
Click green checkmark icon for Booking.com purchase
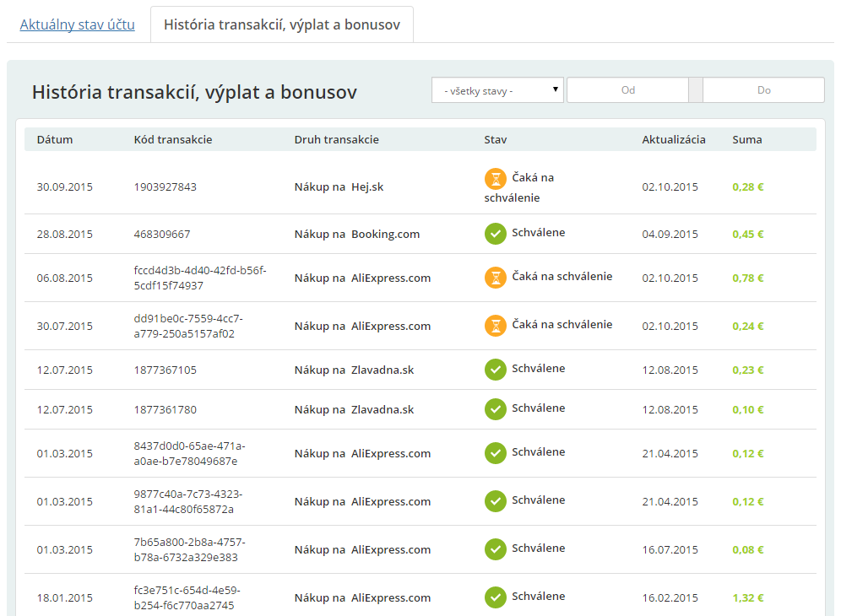click(495, 234)
